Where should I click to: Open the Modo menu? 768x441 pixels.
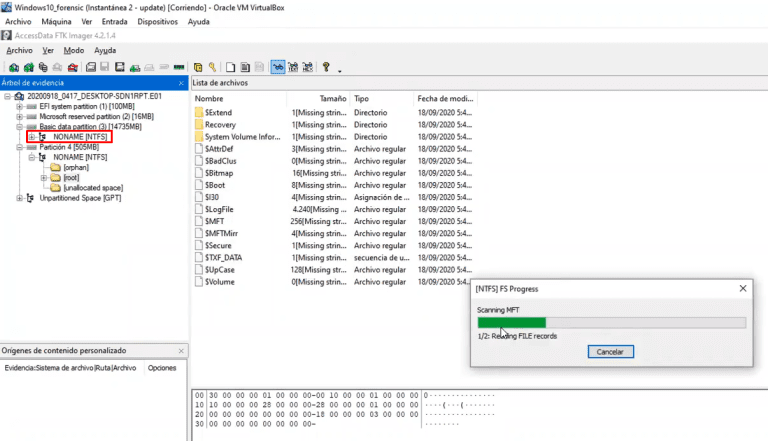pos(74,50)
